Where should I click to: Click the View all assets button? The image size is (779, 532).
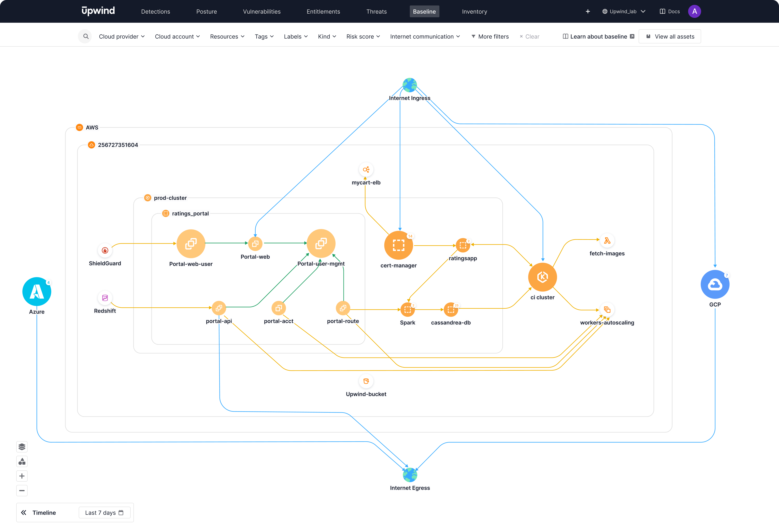670,36
